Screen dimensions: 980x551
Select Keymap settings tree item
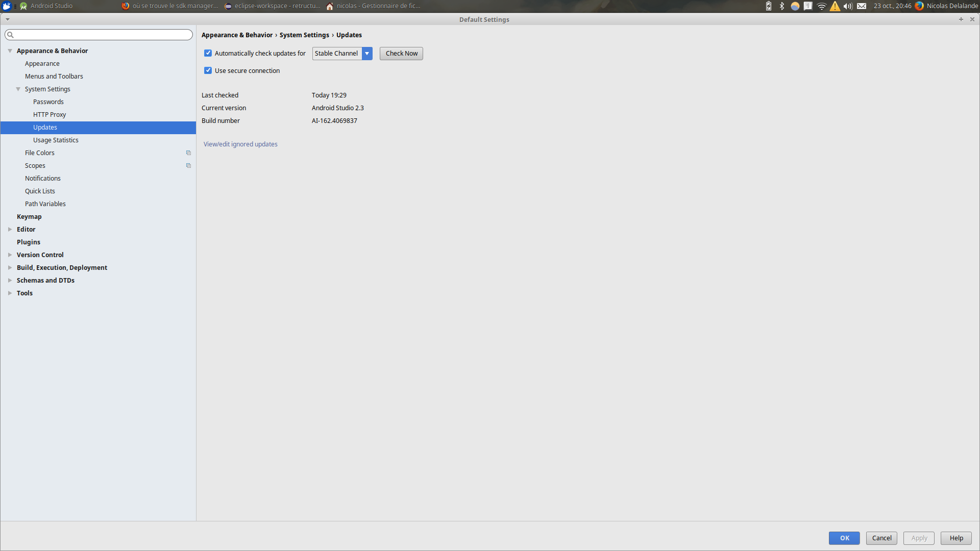coord(28,216)
